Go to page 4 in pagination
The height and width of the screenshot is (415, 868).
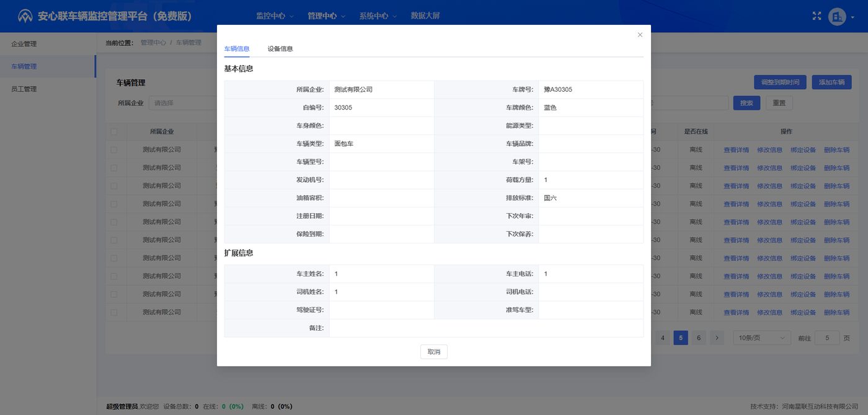coord(663,338)
